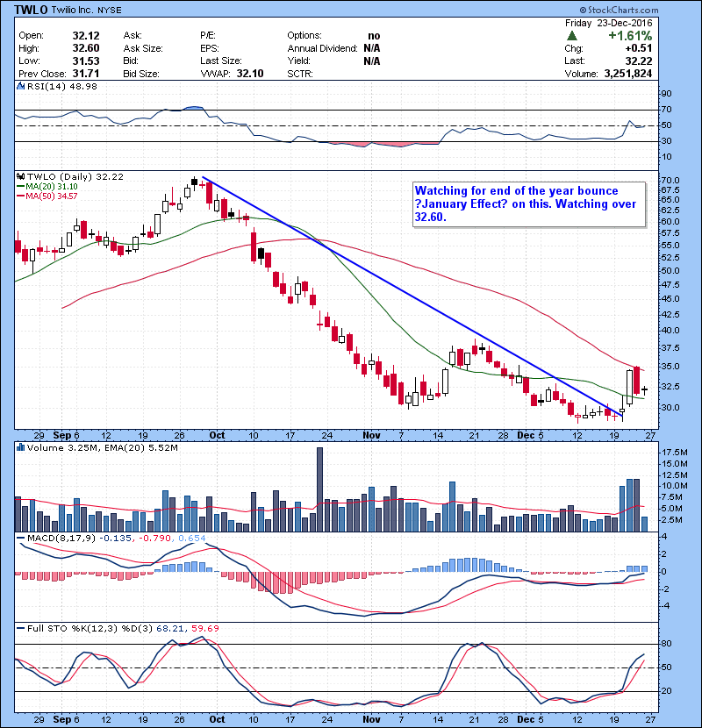This screenshot has width=702, height=728.
Task: Click the Open value 32.12
Action: click(x=86, y=36)
